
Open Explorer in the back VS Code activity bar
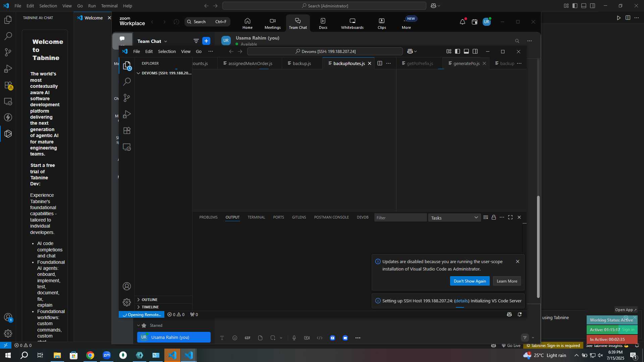click(8, 20)
